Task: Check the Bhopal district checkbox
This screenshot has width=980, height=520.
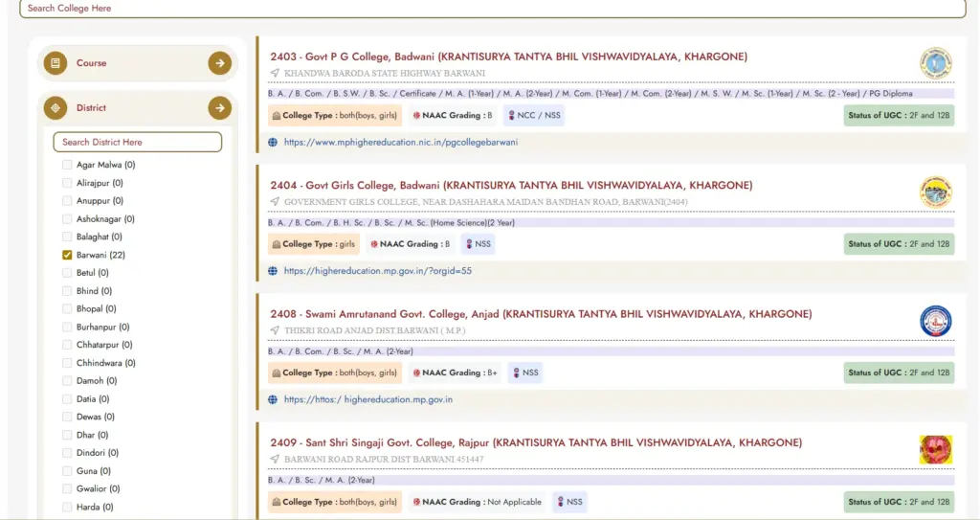Action: (67, 308)
